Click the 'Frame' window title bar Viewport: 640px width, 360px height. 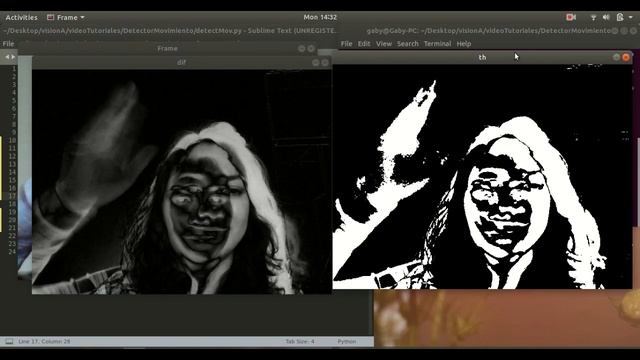point(167,49)
